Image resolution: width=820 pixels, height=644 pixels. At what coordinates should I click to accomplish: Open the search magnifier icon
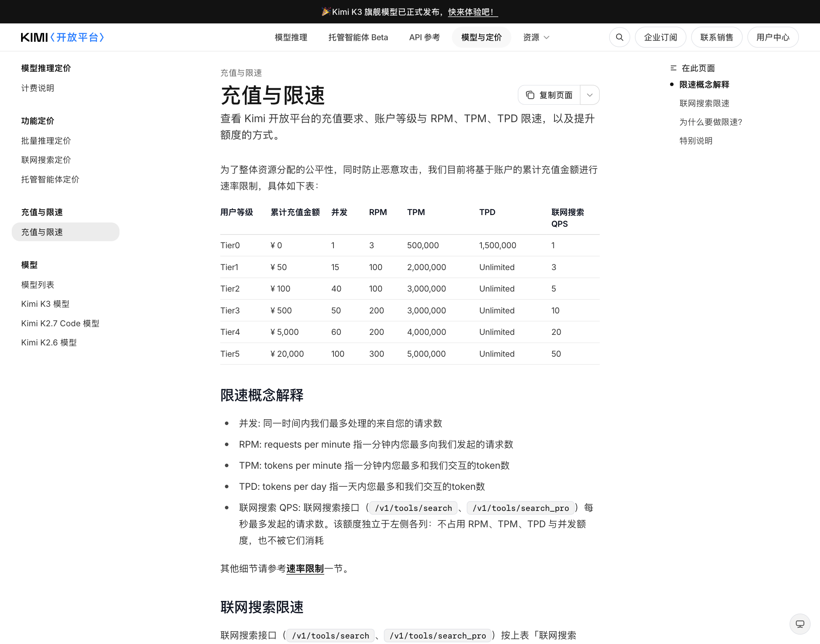619,37
